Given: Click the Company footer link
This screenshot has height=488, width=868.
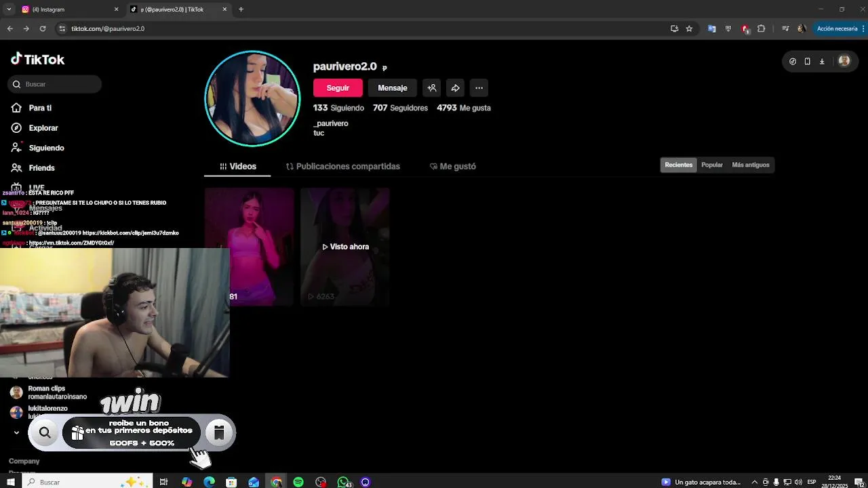Looking at the screenshot, I should [24, 461].
